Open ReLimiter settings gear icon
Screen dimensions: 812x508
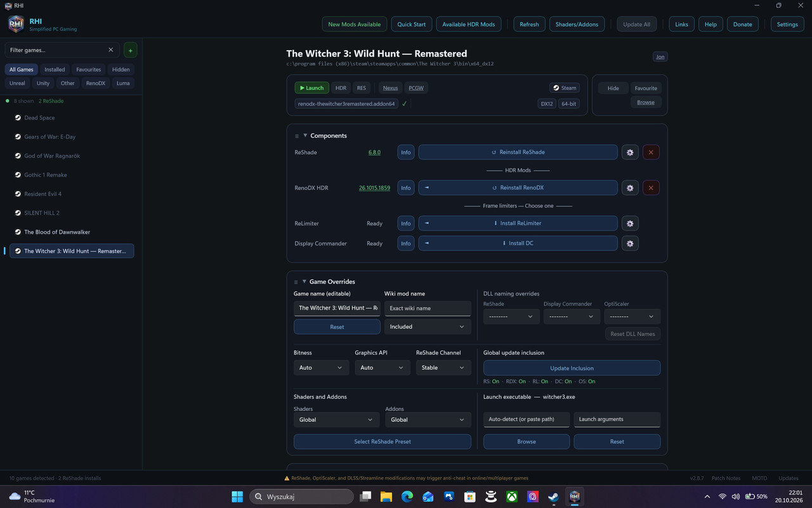(630, 224)
